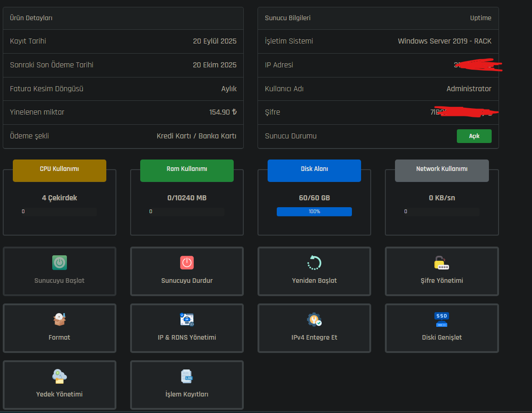Click the Yeniden Başlat label
Image resolution: width=532 pixels, height=413 pixels.
tap(314, 281)
